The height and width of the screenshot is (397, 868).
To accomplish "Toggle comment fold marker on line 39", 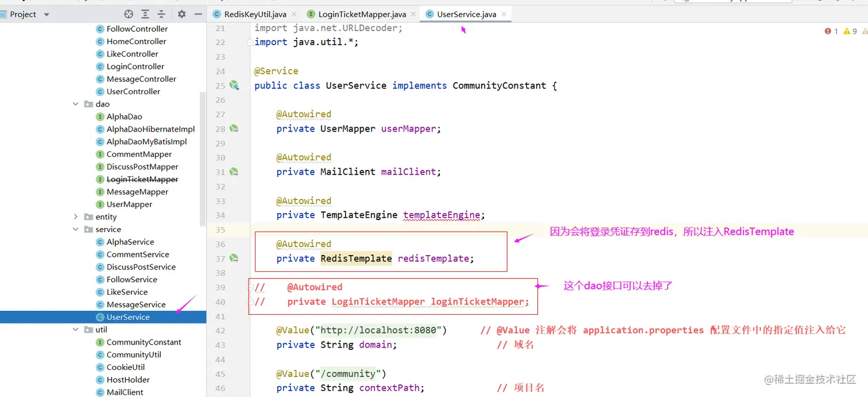I will [x=250, y=287].
